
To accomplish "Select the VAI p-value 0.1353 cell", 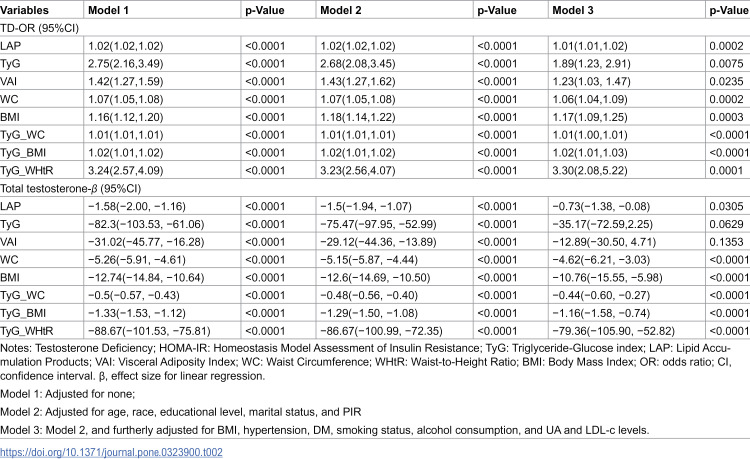I will (726, 242).
